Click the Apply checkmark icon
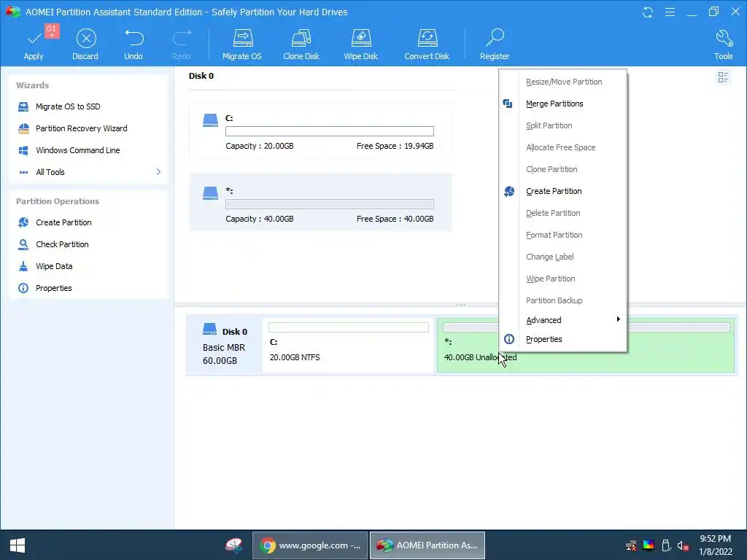This screenshot has height=560, width=747. (x=34, y=39)
